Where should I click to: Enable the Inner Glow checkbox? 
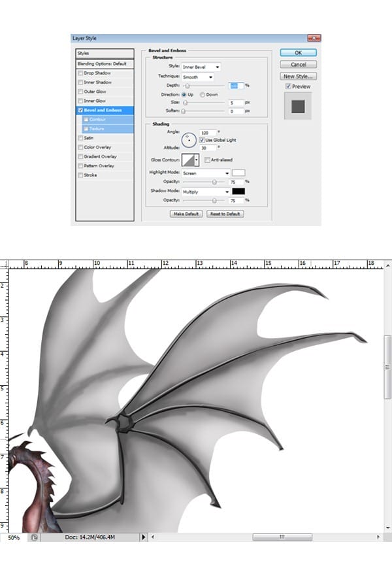(x=80, y=101)
